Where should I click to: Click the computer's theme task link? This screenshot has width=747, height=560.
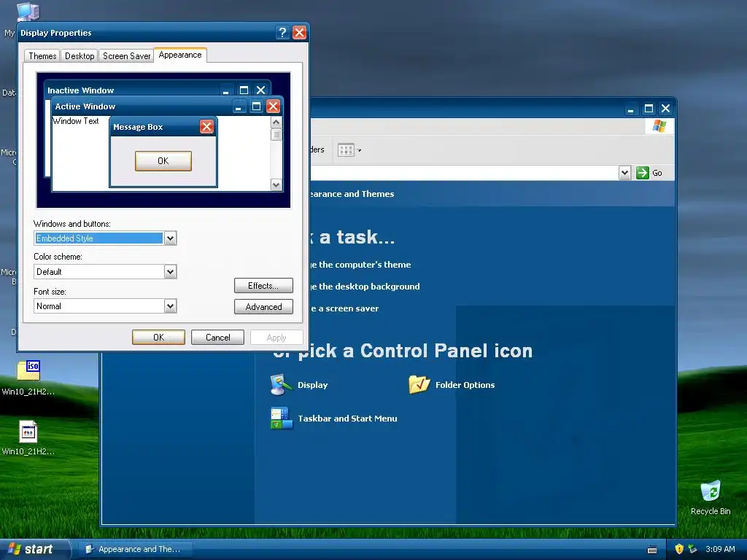(360, 265)
